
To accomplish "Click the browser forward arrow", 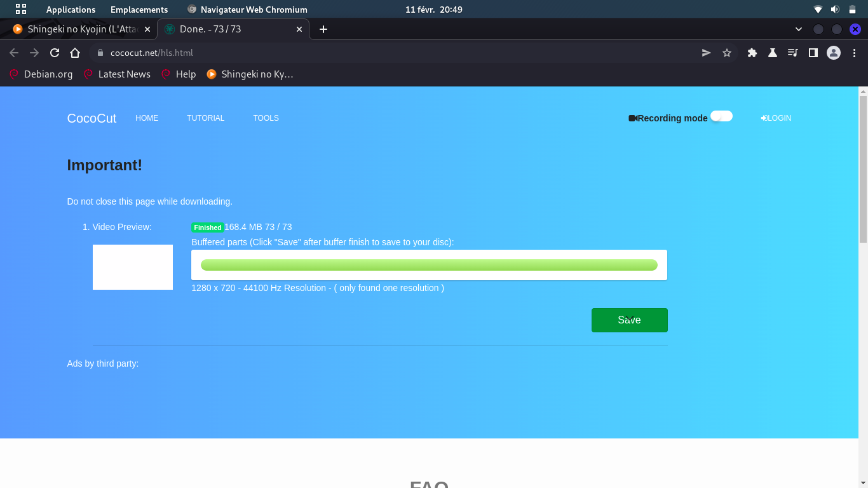I will click(34, 53).
